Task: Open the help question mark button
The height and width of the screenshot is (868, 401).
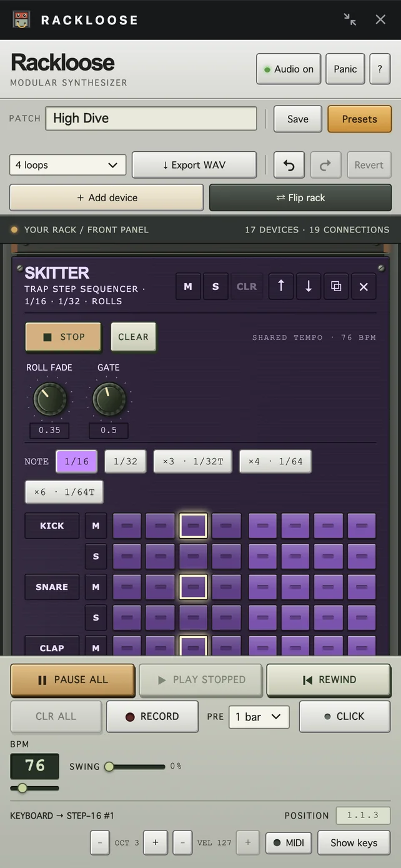Action: (x=380, y=69)
